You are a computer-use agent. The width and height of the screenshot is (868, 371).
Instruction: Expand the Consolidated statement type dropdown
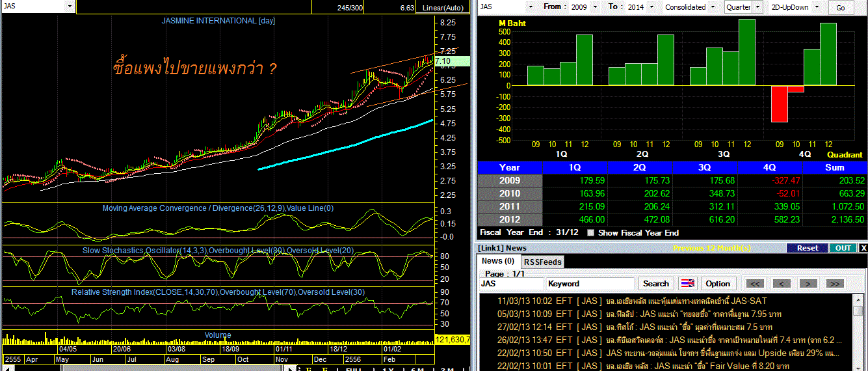[x=714, y=7]
